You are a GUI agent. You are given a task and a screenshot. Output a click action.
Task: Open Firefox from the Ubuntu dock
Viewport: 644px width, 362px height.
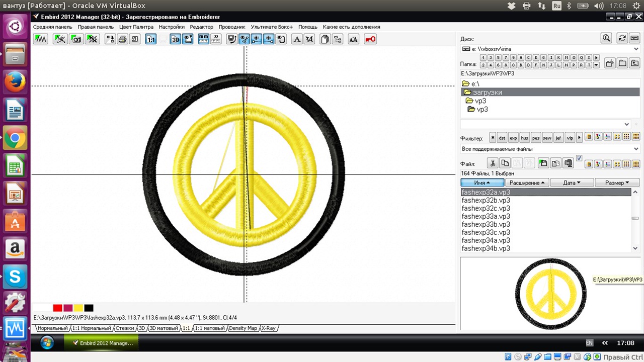(15, 81)
